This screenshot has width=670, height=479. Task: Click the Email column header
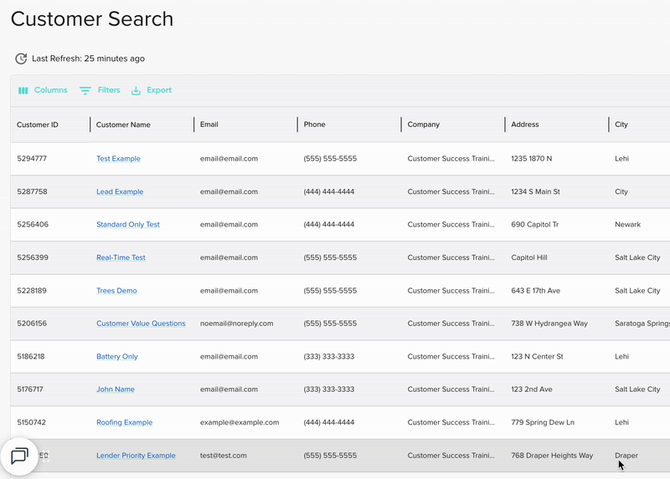209,125
